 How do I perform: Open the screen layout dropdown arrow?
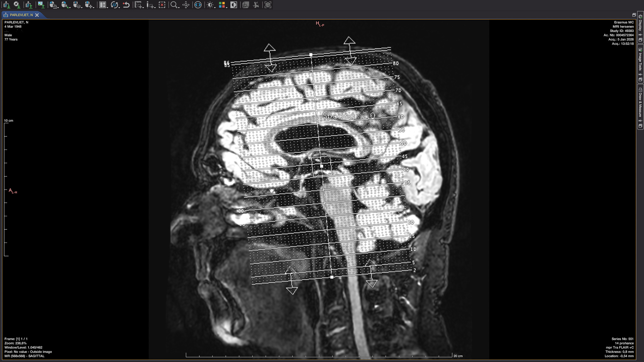pyautogui.click(x=107, y=7)
